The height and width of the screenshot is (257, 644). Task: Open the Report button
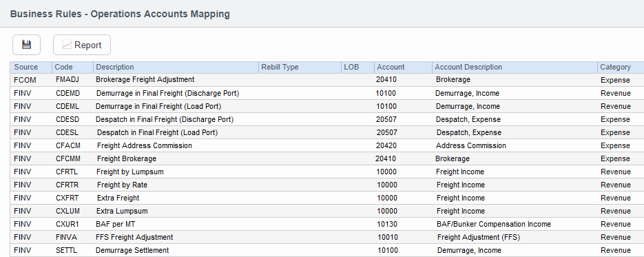click(82, 45)
